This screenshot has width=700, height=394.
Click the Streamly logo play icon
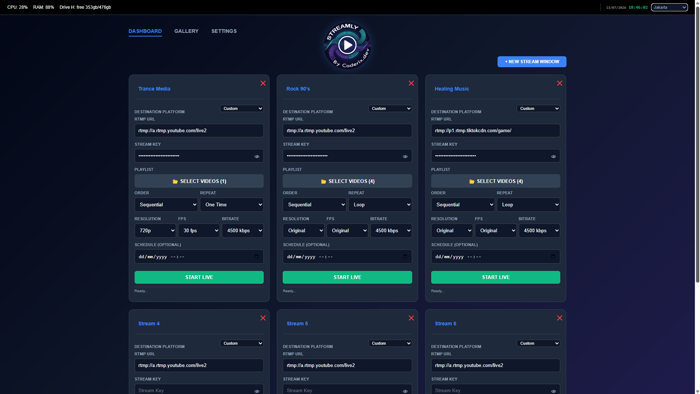[347, 45]
